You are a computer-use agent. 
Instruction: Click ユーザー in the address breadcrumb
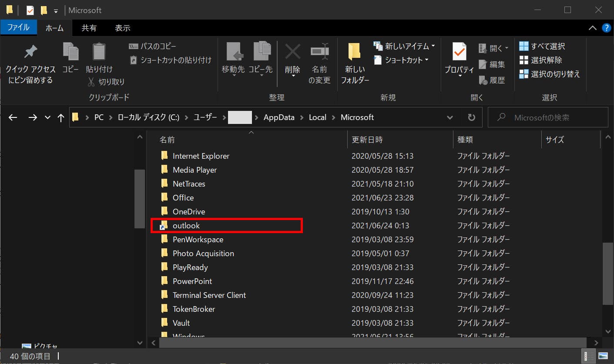pyautogui.click(x=205, y=117)
